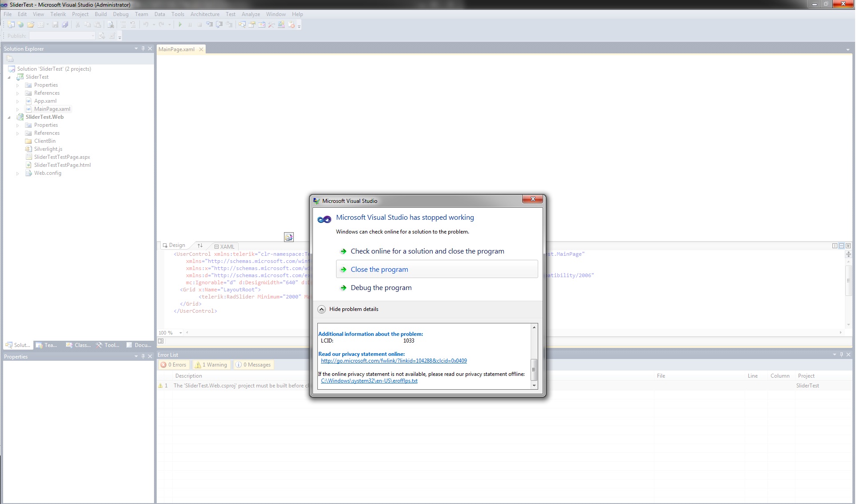Viewport: 856px width, 504px height.
Task: Select Silverlight.js in Solution Explorer
Action: pos(48,149)
